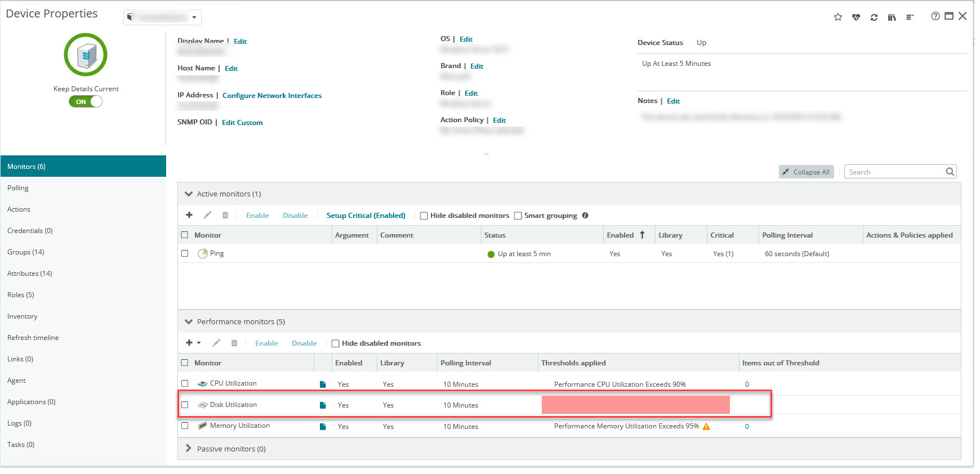Open the Credentials (0) tab
This screenshot has height=474, width=980.
(83, 231)
